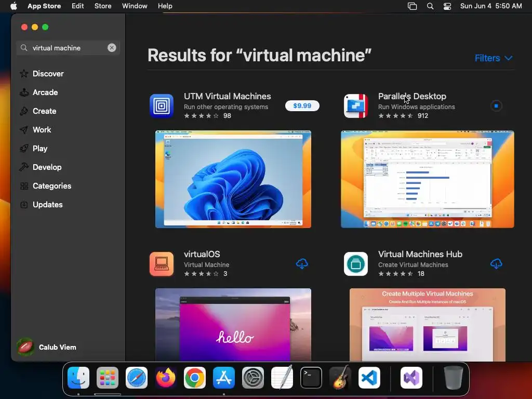Launch GarageBand from the Dock
Image resolution: width=532 pixels, height=399 pixels.
click(x=340, y=378)
